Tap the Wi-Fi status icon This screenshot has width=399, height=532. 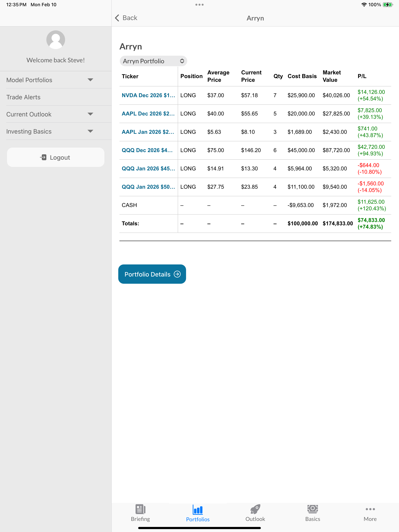click(364, 4)
